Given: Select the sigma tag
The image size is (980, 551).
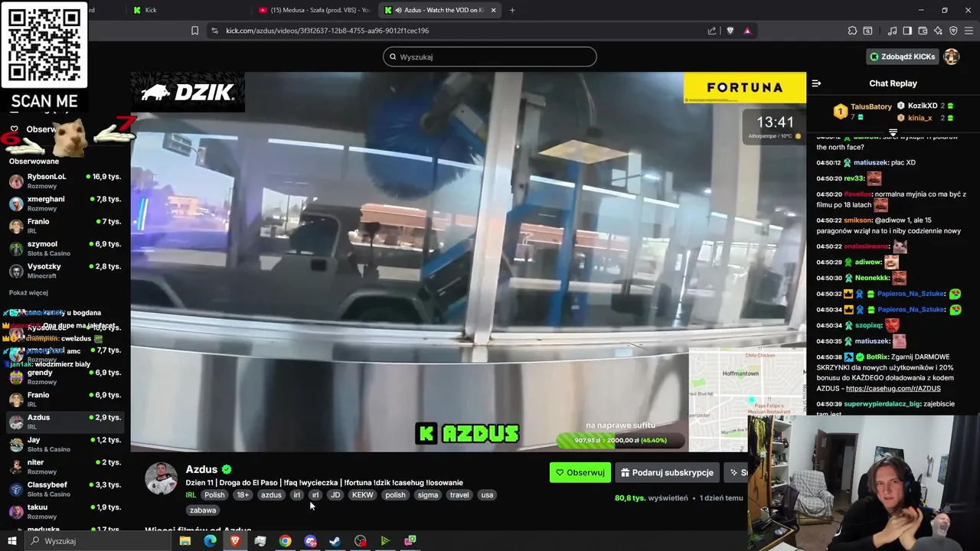Looking at the screenshot, I should [428, 495].
